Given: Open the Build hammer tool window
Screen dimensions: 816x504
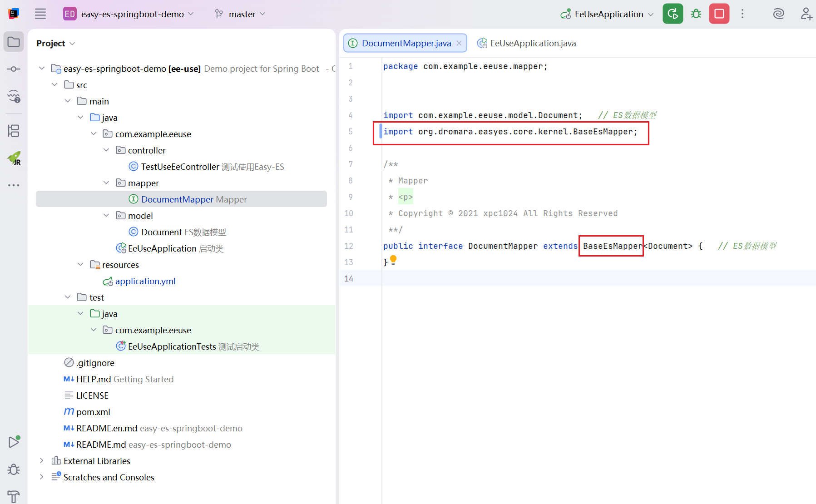Looking at the screenshot, I should coord(14,496).
